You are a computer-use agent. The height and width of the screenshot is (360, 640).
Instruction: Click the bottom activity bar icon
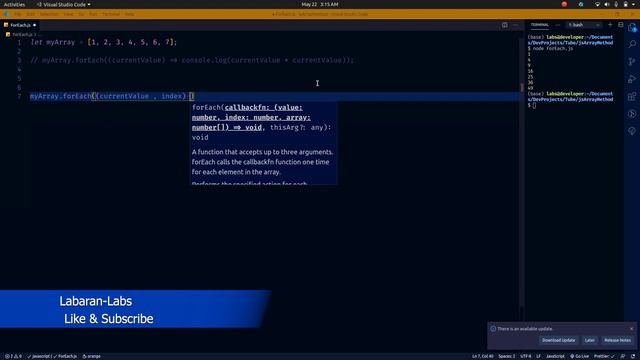[632, 131]
